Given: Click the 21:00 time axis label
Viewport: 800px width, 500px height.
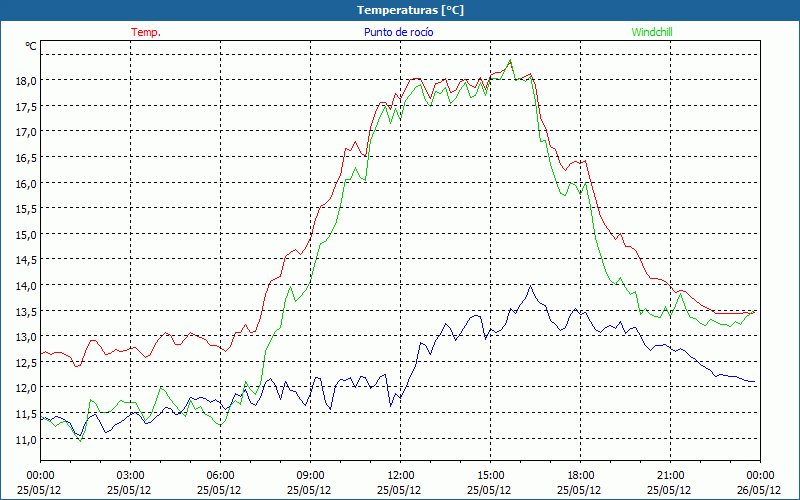Looking at the screenshot, I should [x=670, y=476].
